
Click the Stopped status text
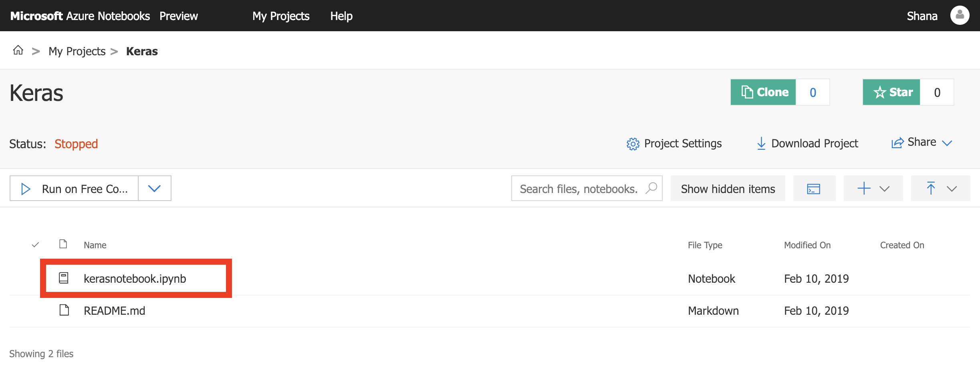(76, 143)
